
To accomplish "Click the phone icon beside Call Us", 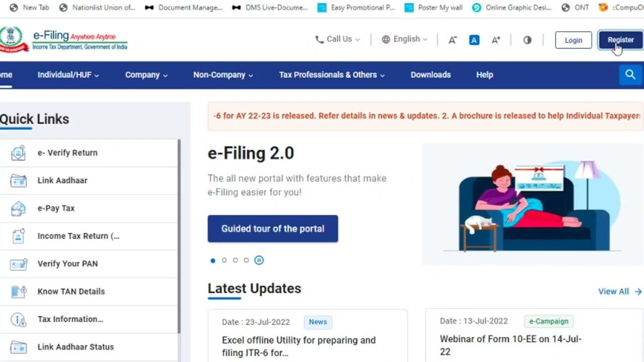I will pyautogui.click(x=319, y=39).
